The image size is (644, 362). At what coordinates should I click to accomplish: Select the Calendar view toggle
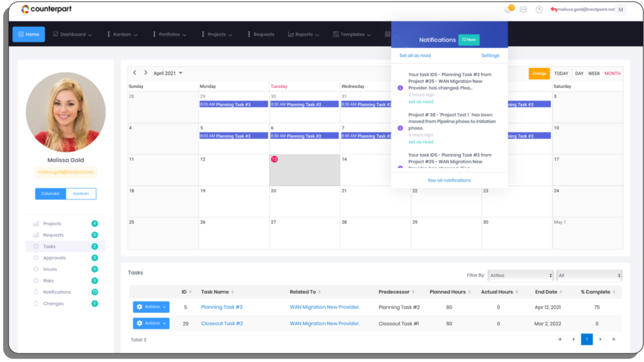point(50,194)
